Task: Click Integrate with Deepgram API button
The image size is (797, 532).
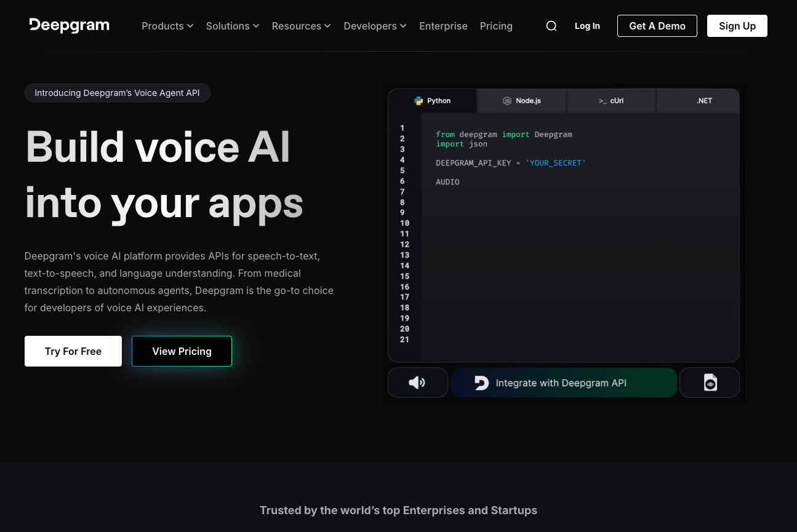Action: coord(564,383)
